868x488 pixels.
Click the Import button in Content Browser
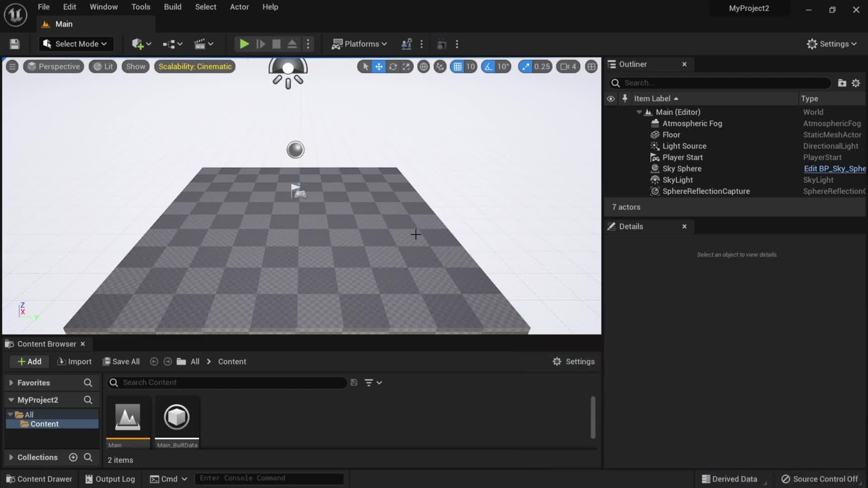(75, 361)
